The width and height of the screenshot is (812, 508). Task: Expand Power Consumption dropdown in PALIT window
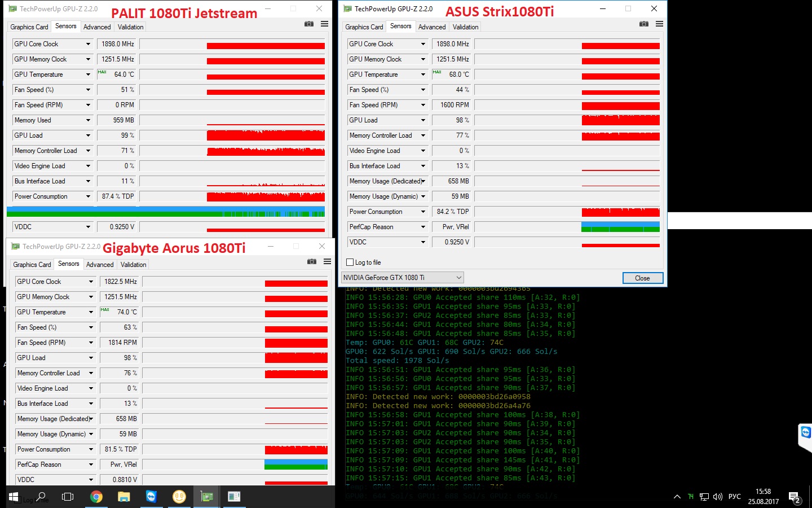pos(88,196)
